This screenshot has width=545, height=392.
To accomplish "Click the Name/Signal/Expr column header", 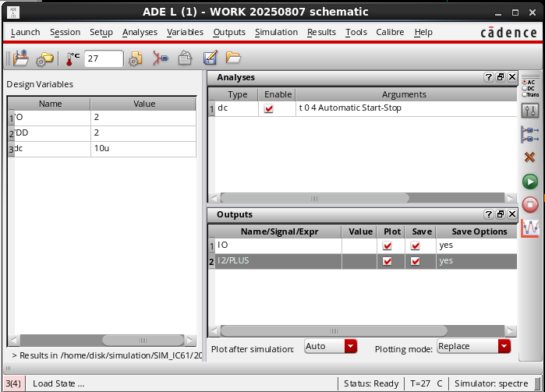I will tap(279, 231).
